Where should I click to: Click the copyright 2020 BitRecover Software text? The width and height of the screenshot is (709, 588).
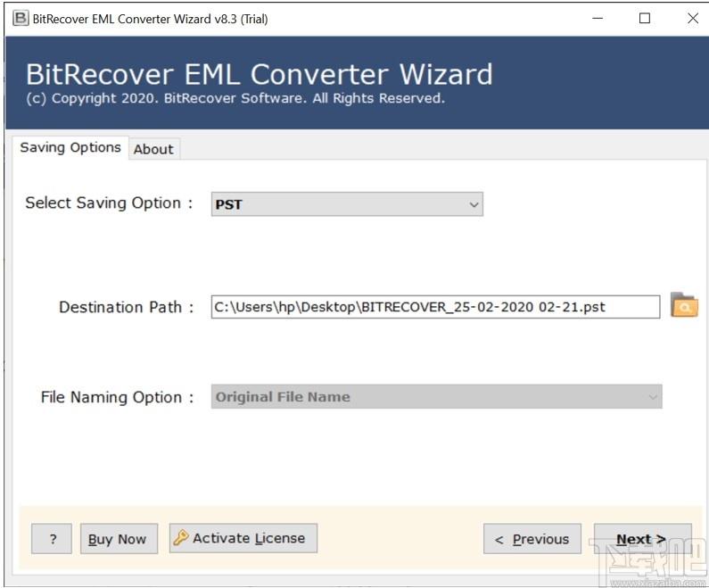point(235,98)
